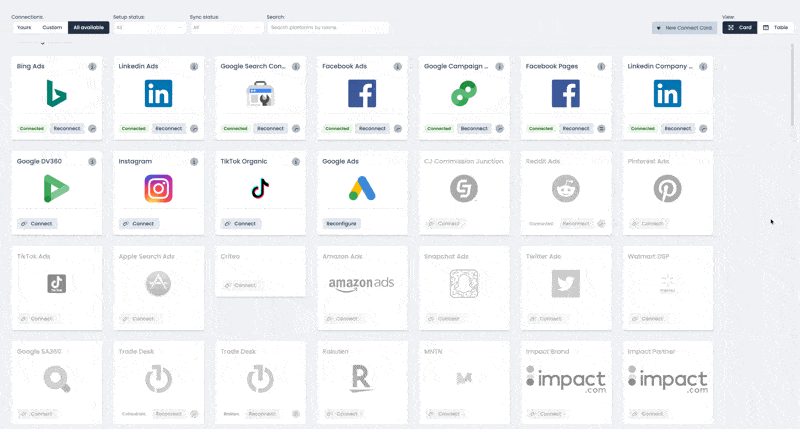Viewport: 800px width, 429px height.
Task: Click the Google Campaign Manager logo
Action: pyautogui.click(x=464, y=93)
